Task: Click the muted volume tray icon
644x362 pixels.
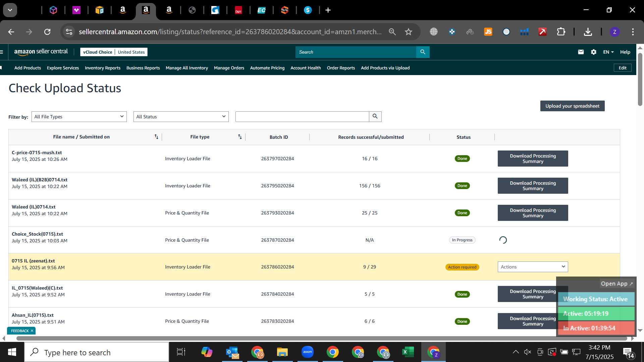Action: pyautogui.click(x=528, y=352)
